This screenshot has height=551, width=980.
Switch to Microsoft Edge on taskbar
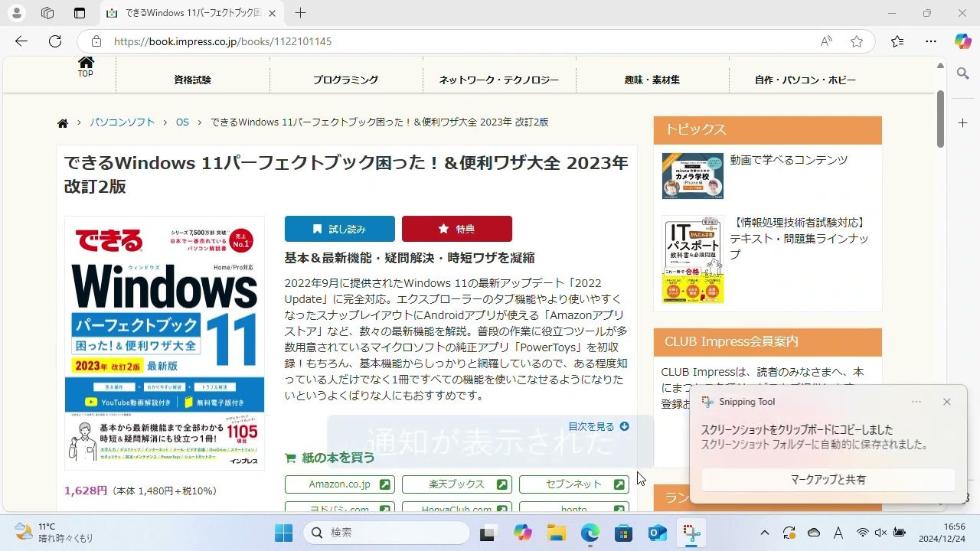[x=590, y=533]
